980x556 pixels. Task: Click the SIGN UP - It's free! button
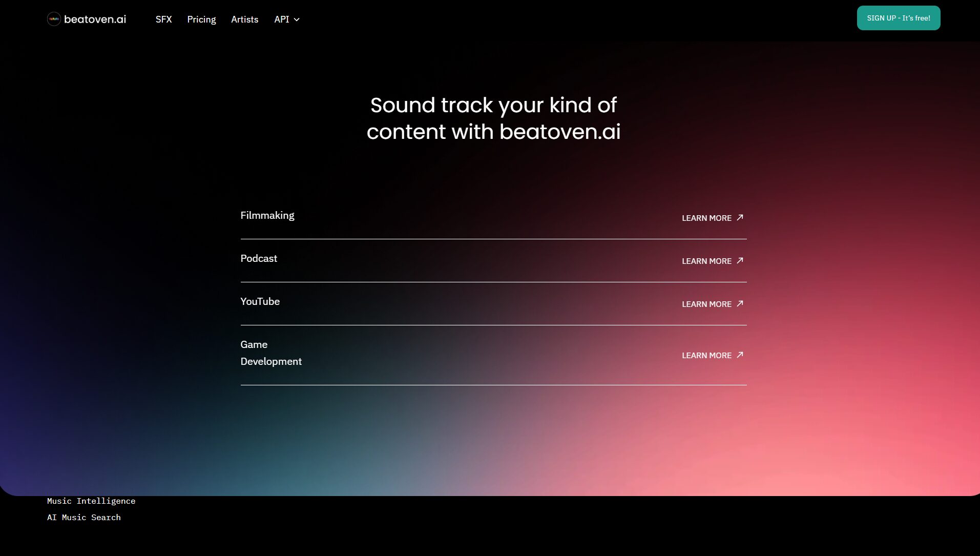click(898, 18)
